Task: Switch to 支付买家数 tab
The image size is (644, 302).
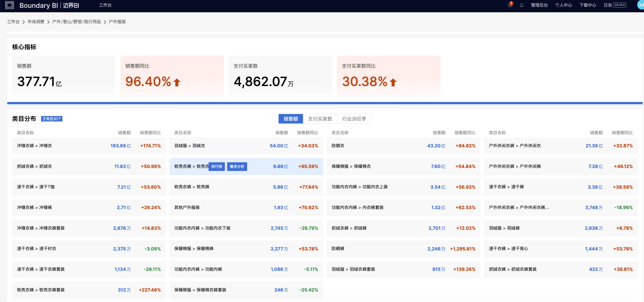Action: click(x=320, y=119)
